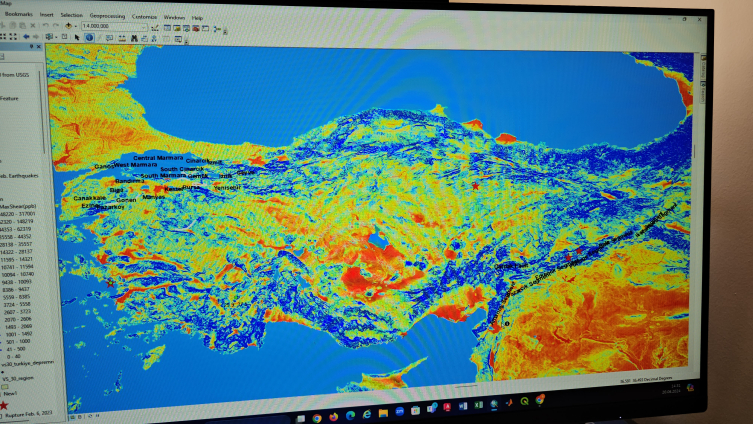Click the Central Marmara label on the map
Image resolution: width=753 pixels, height=424 pixels.
[158, 158]
